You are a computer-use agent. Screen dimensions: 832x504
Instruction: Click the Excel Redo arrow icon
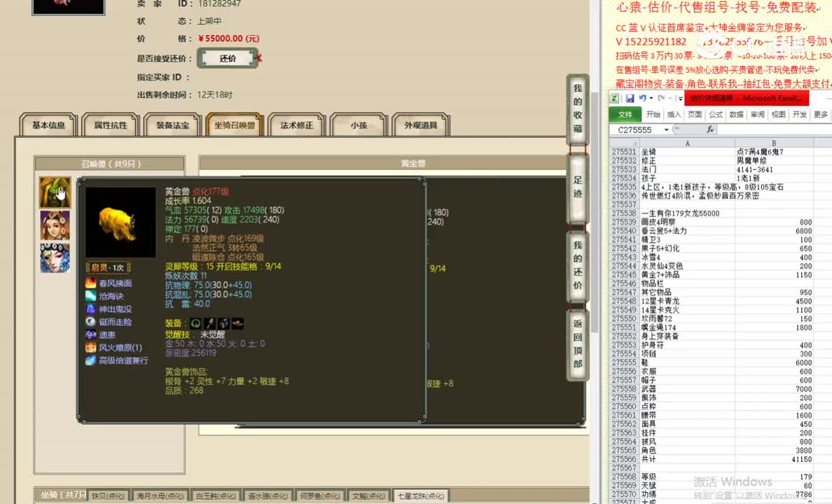pyautogui.click(x=661, y=98)
